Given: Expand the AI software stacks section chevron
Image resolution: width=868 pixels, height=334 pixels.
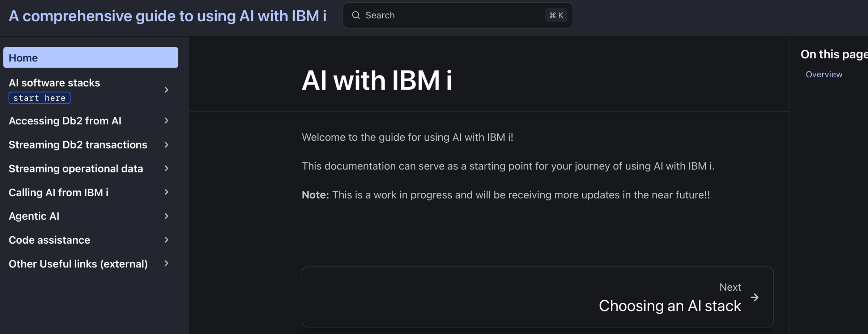Looking at the screenshot, I should pos(166,90).
